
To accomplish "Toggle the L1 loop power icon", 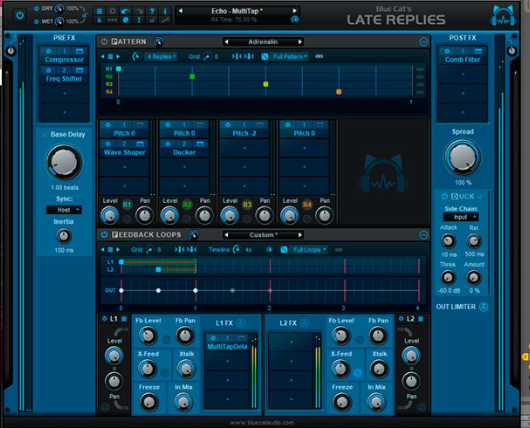I will (x=104, y=318).
